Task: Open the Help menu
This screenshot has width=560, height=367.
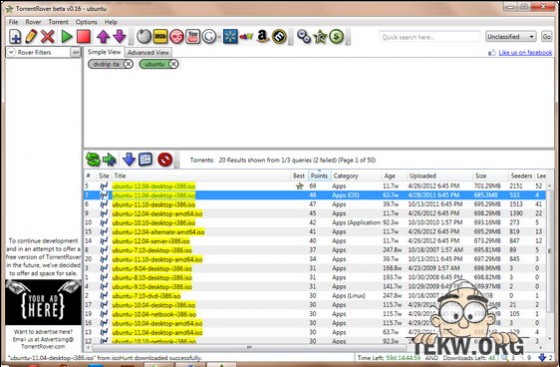Action: 111,22
